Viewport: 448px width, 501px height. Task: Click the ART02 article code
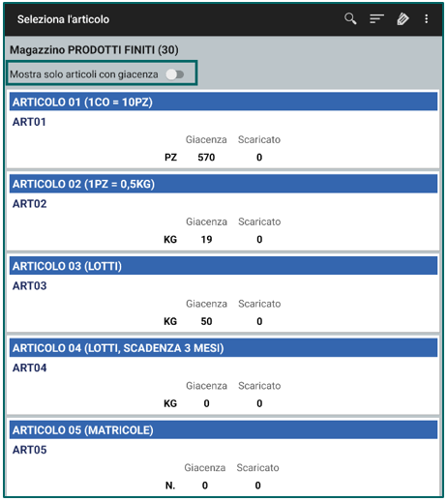coord(30,204)
